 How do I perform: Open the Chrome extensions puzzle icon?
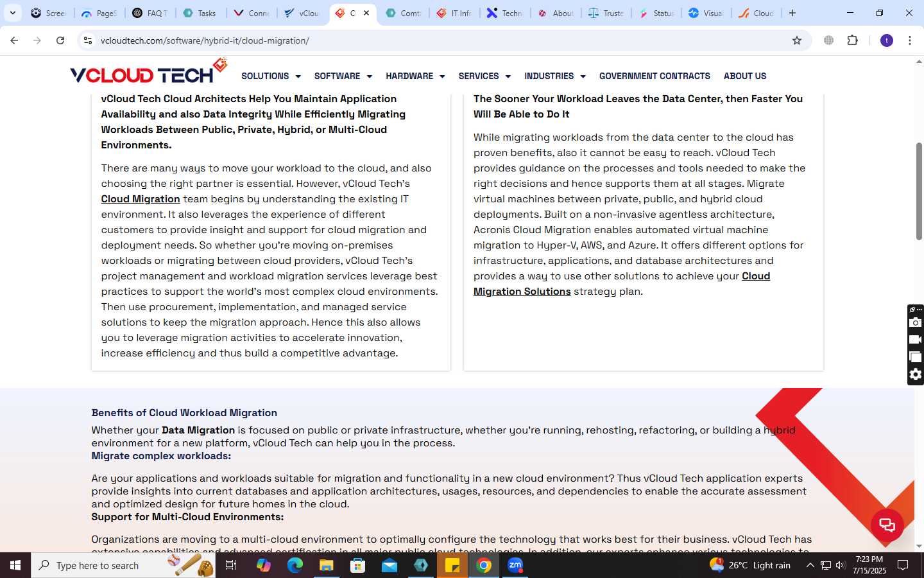pos(852,40)
